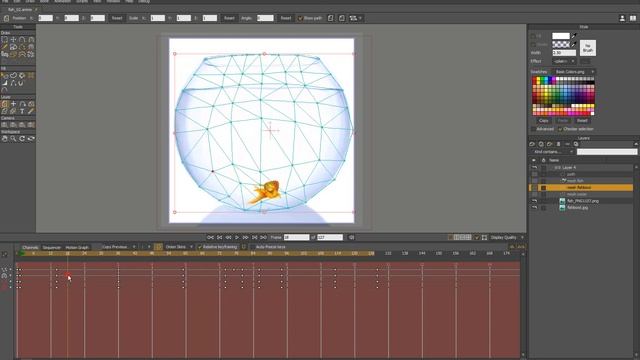The width and height of the screenshot is (640, 360).
Task: Click Reset next to the Angle field
Action: pyautogui.click(x=286, y=18)
